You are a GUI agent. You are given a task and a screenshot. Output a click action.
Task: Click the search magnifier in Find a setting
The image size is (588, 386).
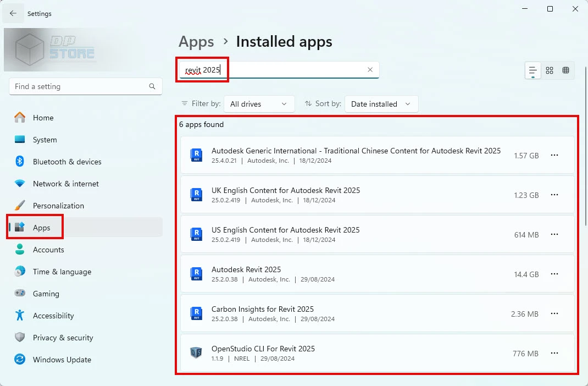[152, 86]
